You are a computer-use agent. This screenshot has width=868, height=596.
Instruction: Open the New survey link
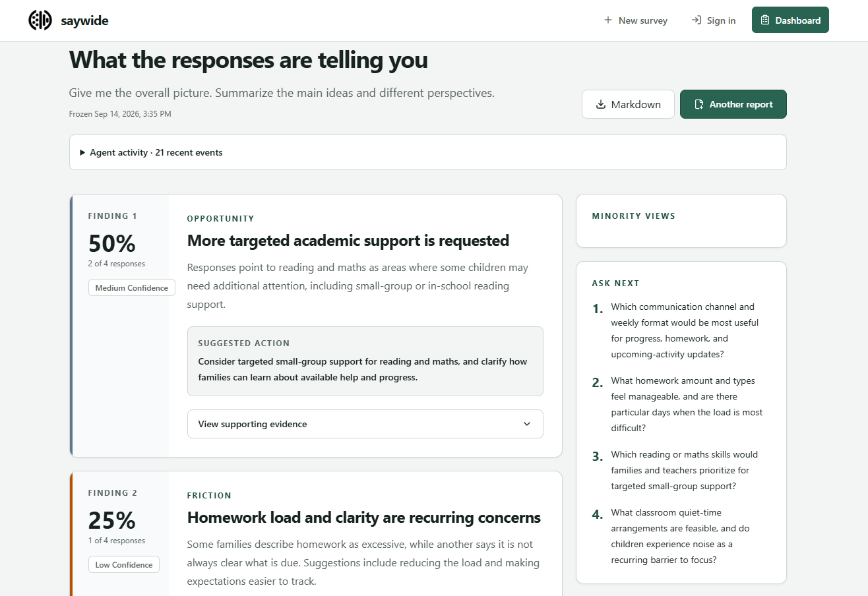pyautogui.click(x=636, y=20)
